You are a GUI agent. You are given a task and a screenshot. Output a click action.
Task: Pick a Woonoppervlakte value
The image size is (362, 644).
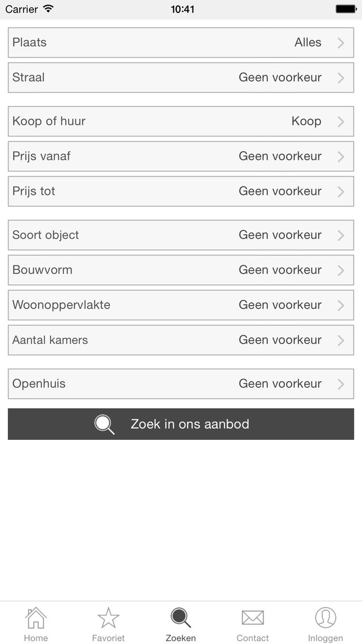(x=181, y=306)
